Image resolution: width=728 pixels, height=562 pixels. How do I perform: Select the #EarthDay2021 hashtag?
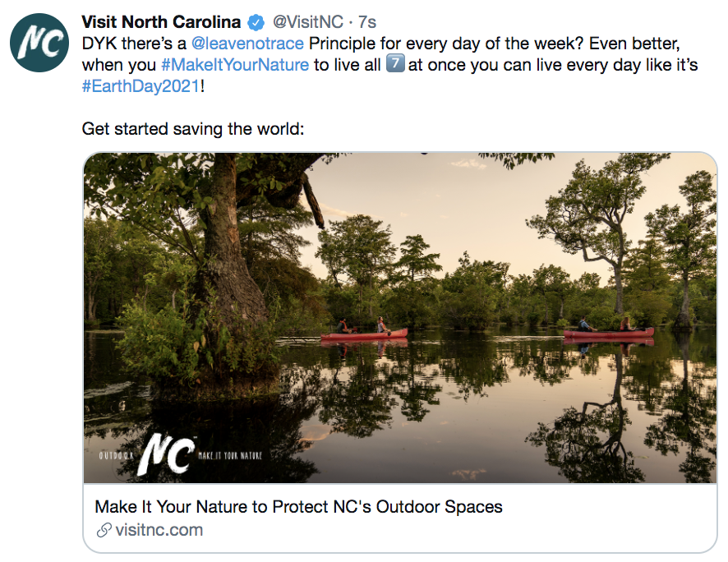click(141, 86)
